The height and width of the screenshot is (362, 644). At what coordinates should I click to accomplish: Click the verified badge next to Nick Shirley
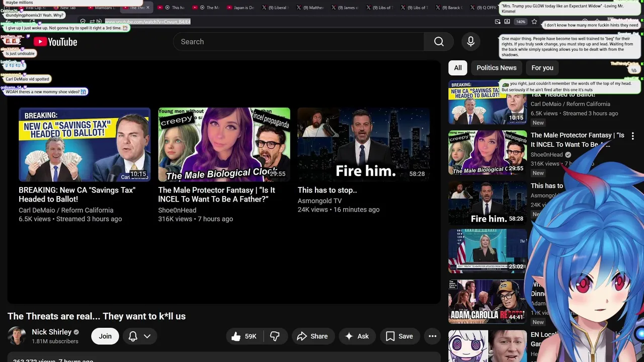coord(76,332)
